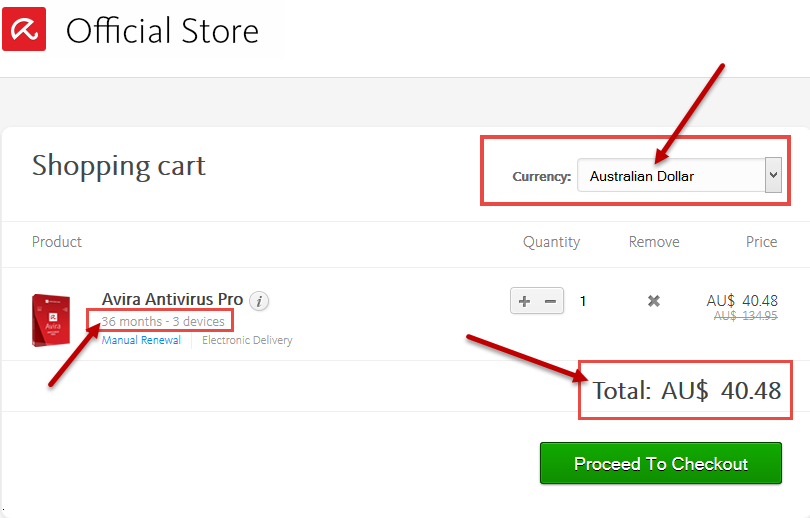Click the Shopping cart heading

119,166
